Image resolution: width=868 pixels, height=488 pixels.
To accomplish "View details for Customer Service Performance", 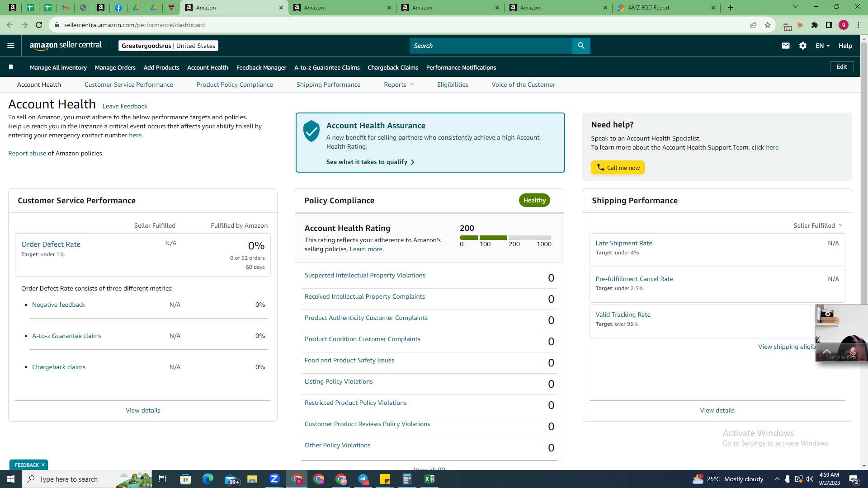I will pyautogui.click(x=143, y=410).
